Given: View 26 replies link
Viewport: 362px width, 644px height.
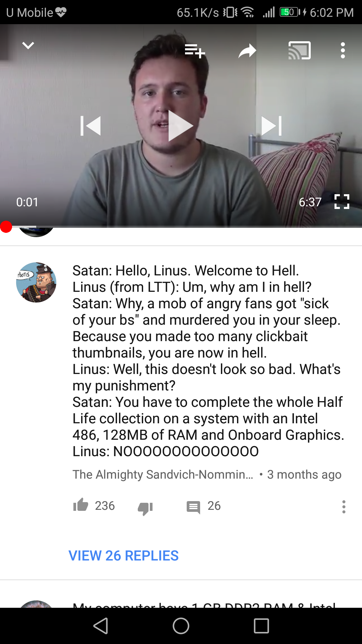Looking at the screenshot, I should point(123,555).
